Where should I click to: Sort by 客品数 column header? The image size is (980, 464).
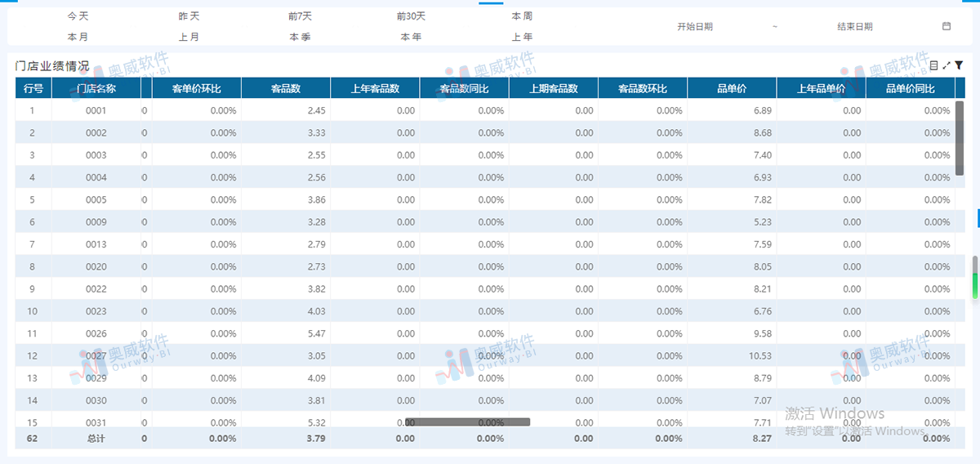[286, 88]
